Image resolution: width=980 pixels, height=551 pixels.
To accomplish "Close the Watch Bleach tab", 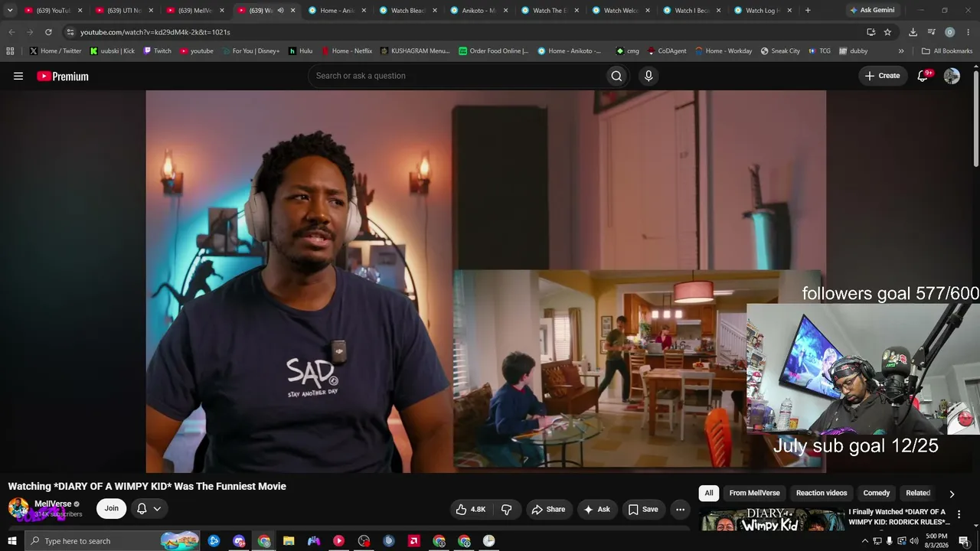I will tap(434, 11).
